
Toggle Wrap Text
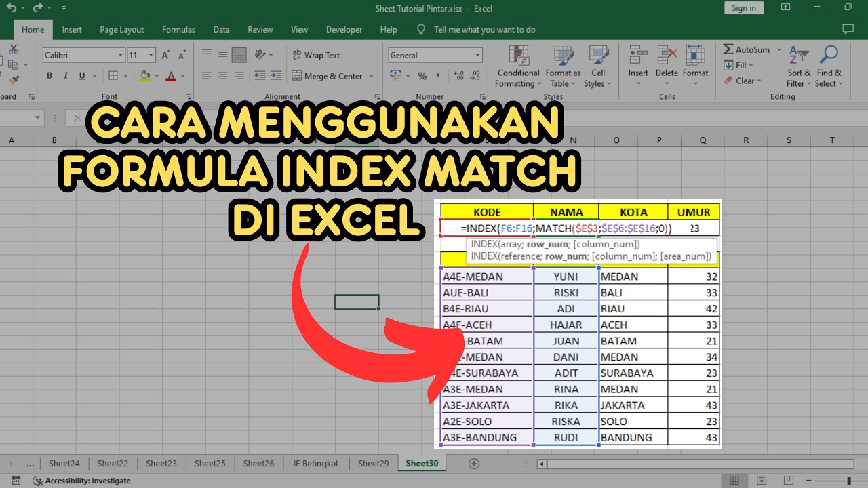coord(316,55)
